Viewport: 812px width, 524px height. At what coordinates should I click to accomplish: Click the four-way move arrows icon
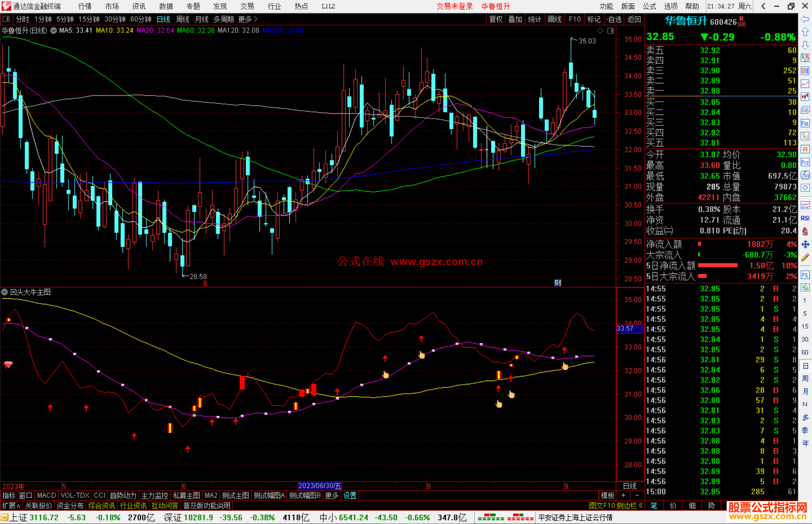[x=805, y=245]
